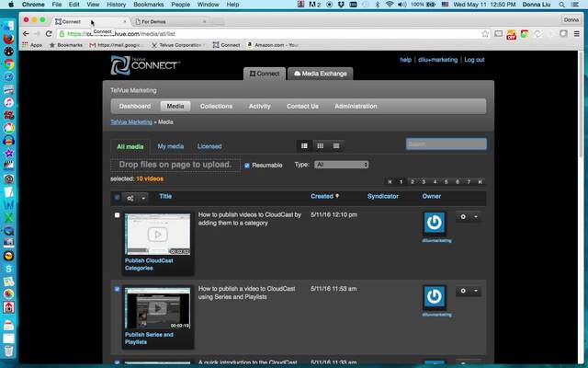The height and width of the screenshot is (368, 588).
Task: Click the Log out link
Action: [x=474, y=60]
